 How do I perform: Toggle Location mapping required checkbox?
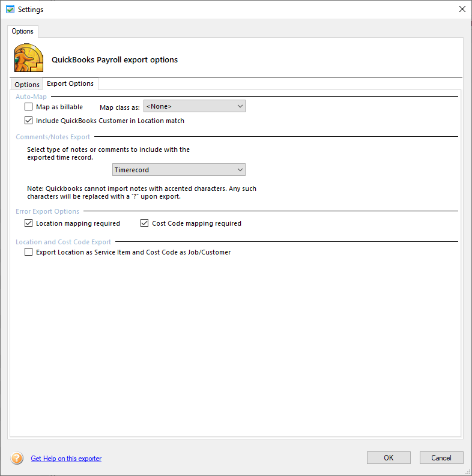click(29, 223)
